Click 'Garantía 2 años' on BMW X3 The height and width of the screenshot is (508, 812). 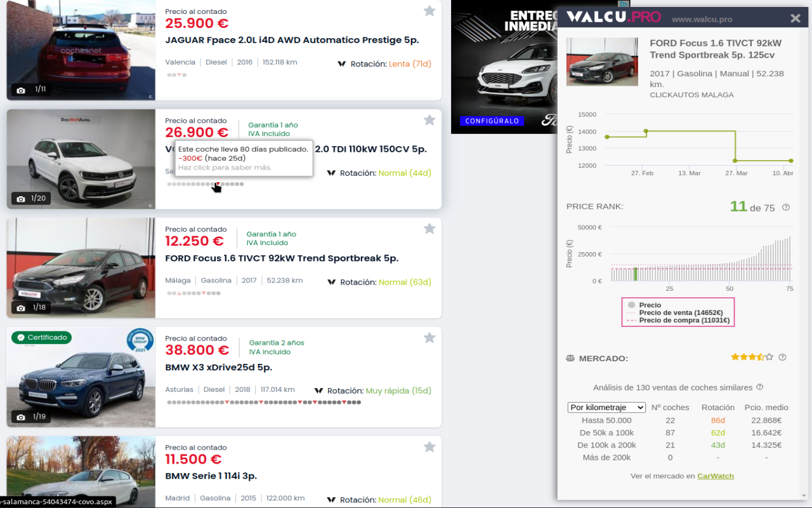277,343
